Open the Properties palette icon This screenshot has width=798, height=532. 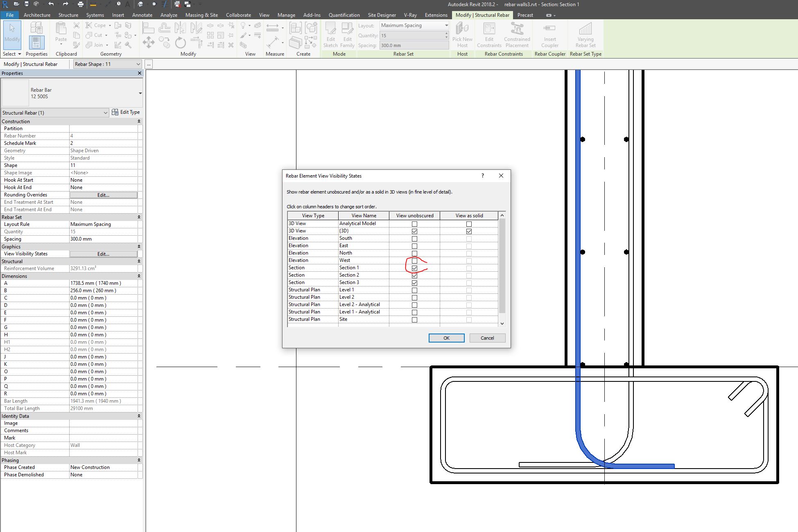click(x=36, y=43)
